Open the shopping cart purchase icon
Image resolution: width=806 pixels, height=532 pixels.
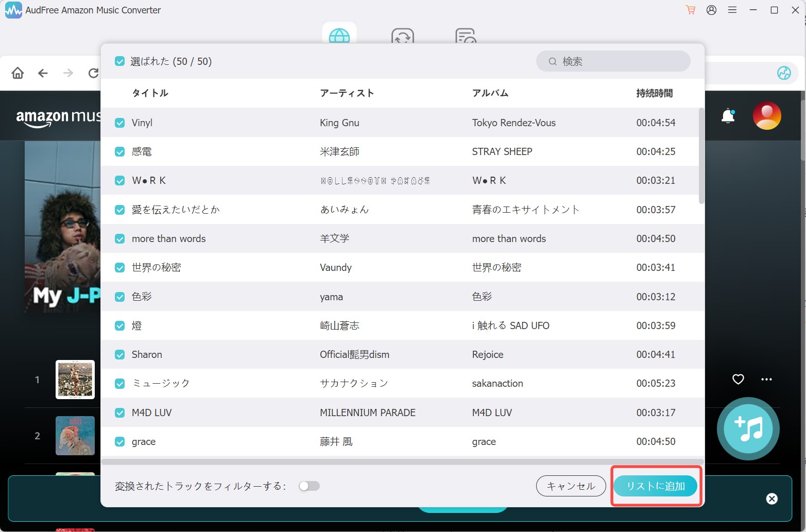click(690, 10)
